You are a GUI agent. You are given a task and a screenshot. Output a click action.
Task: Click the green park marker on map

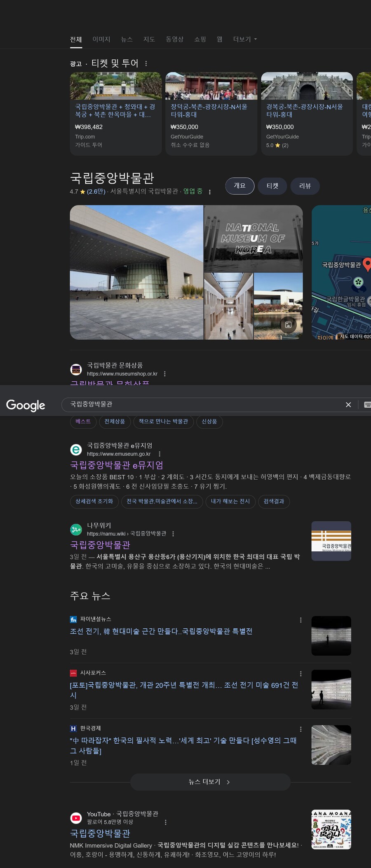pos(359,282)
